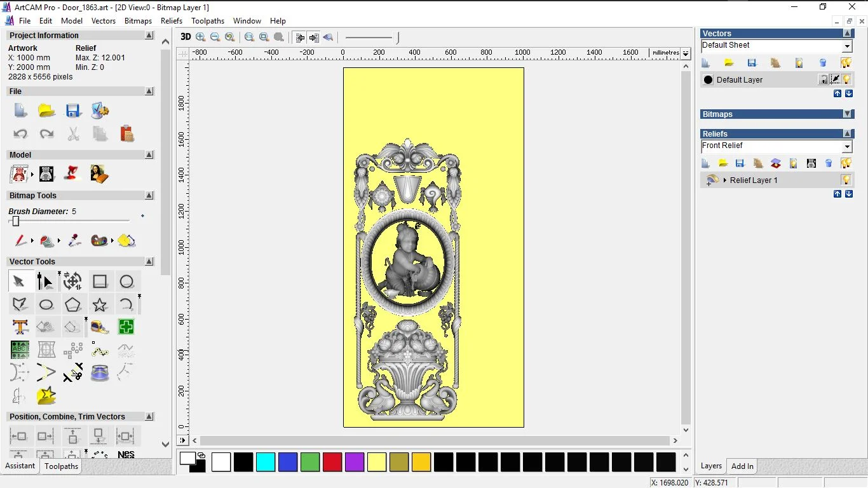
Task: Open the Default Sheet dropdown
Action: click(848, 45)
